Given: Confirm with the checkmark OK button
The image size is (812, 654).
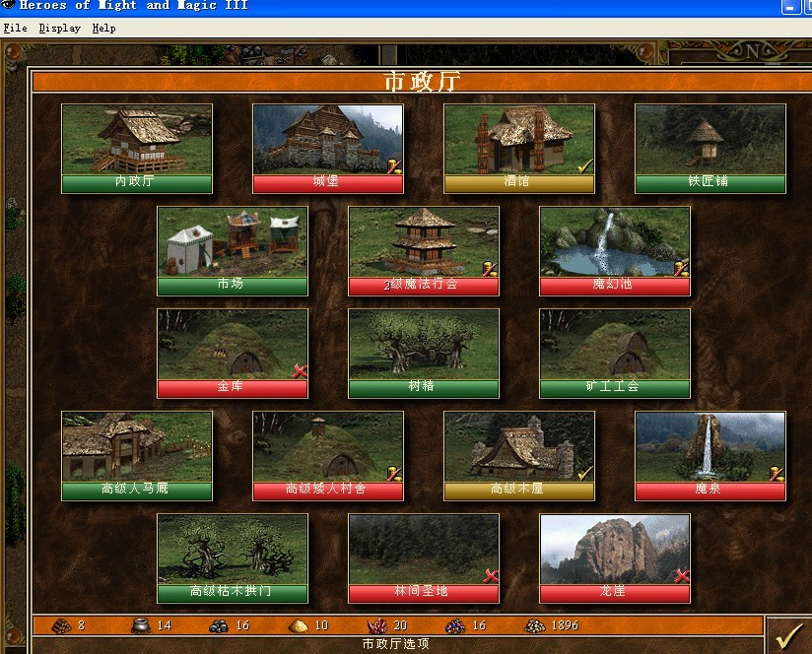Looking at the screenshot, I should pyautogui.click(x=788, y=635).
